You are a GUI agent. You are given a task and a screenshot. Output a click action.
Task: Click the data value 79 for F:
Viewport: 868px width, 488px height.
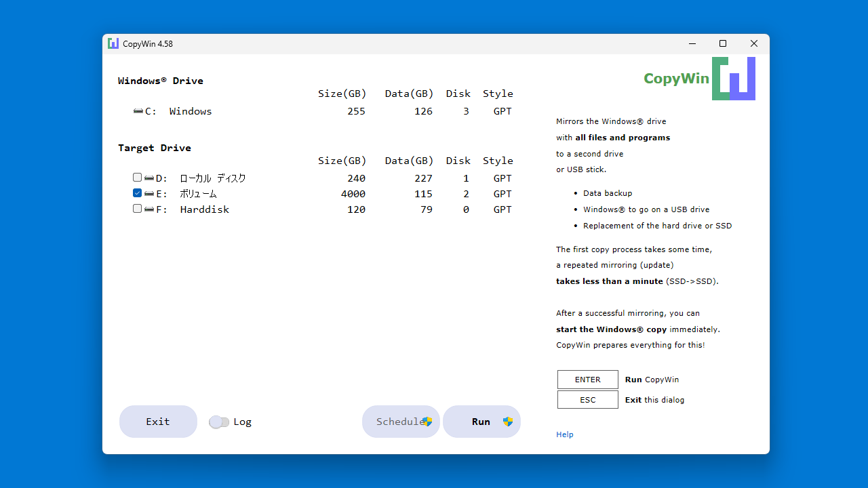[x=427, y=209]
